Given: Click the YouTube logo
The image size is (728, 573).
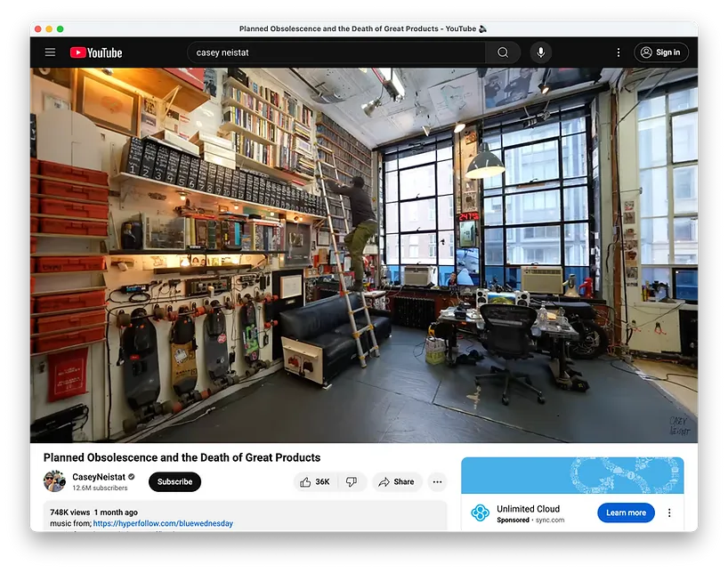Looking at the screenshot, I should pos(96,52).
